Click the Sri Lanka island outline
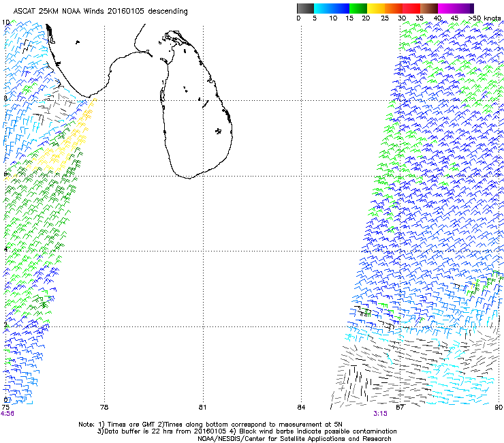The height and width of the screenshot is (443, 504). [x=195, y=104]
